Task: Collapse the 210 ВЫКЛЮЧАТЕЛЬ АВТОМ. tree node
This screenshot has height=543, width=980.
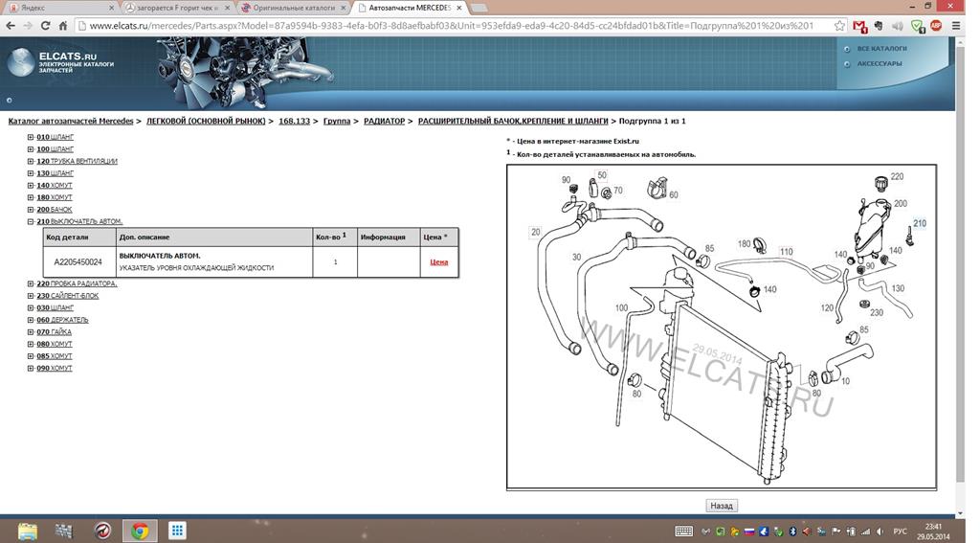Action: (31, 221)
